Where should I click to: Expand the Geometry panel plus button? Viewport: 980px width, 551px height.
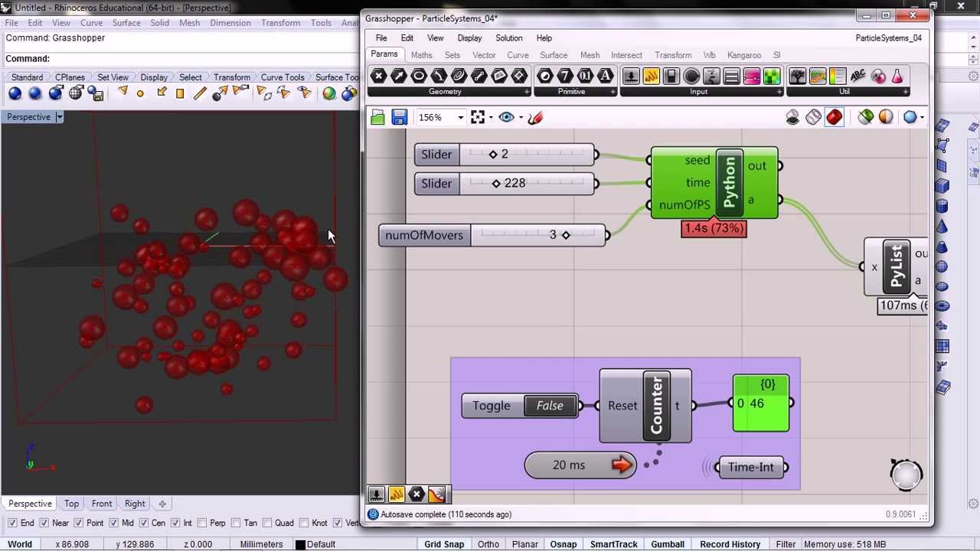click(527, 92)
